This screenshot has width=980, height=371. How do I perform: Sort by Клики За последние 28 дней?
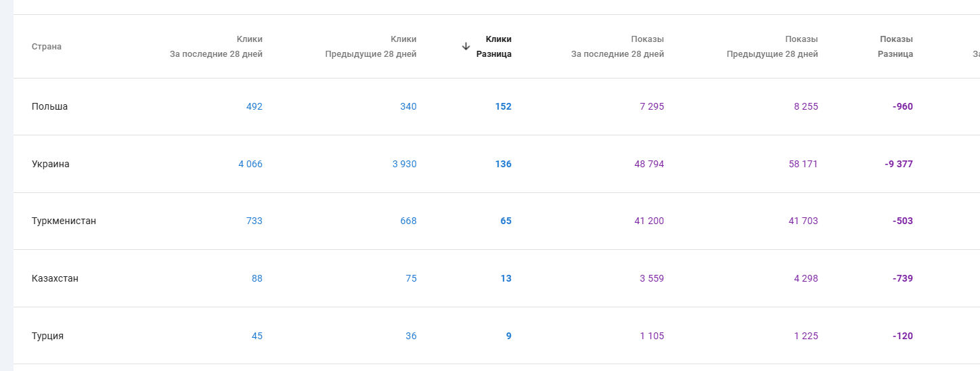click(x=216, y=47)
